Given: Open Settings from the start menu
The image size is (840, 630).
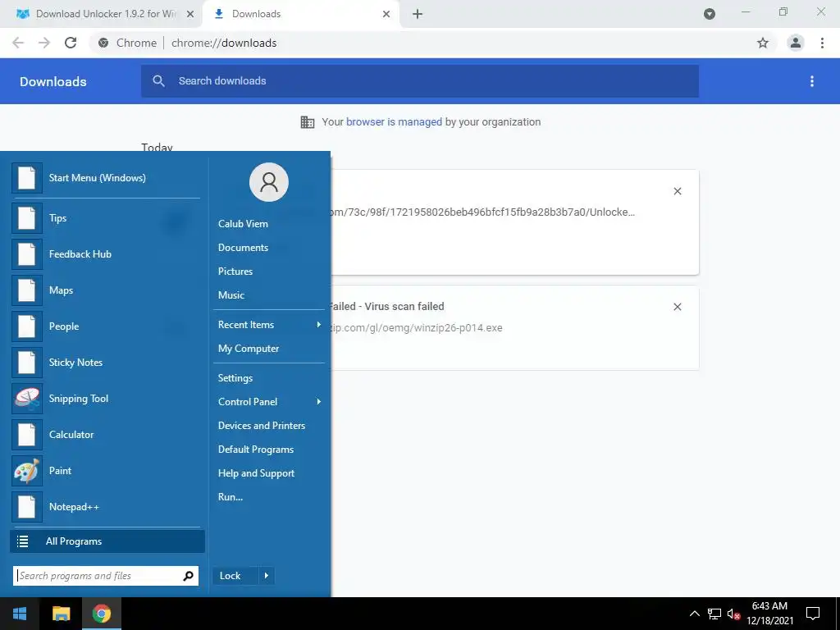Looking at the screenshot, I should coord(235,378).
